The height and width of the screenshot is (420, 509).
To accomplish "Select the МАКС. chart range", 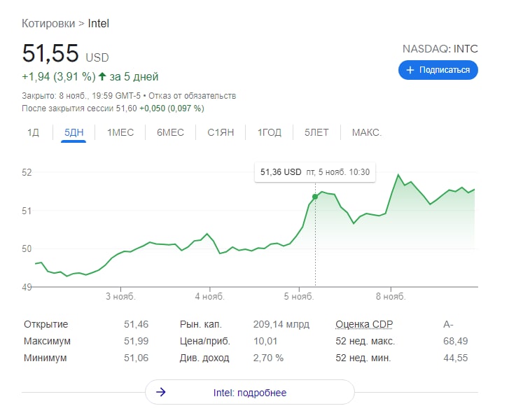I will tap(367, 132).
